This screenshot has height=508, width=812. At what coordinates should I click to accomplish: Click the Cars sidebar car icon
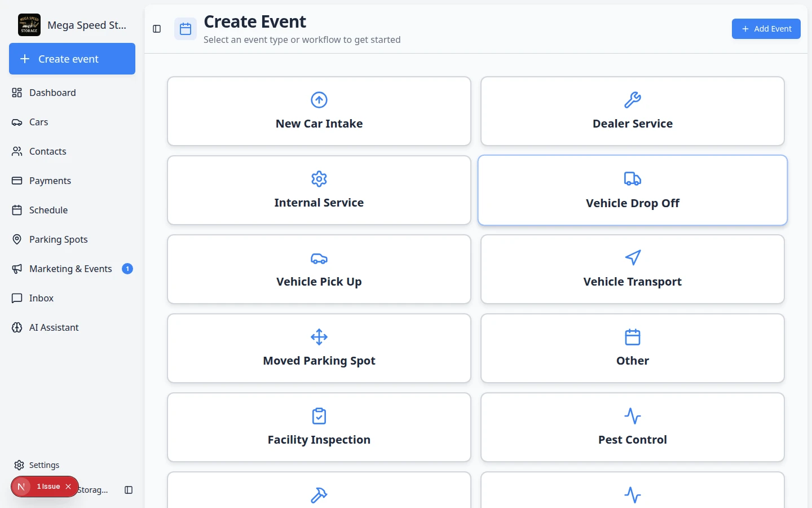click(x=17, y=122)
